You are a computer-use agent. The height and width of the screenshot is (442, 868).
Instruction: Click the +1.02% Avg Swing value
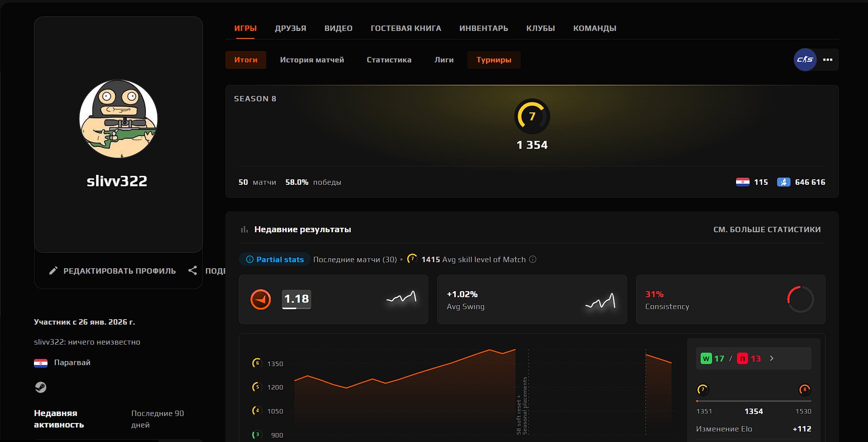[x=462, y=294]
